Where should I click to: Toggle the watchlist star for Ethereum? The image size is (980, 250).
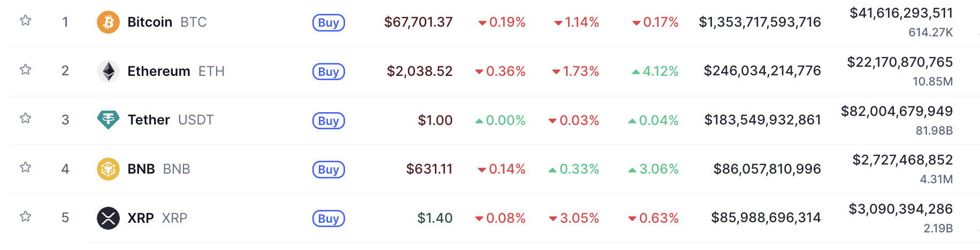pos(25,70)
